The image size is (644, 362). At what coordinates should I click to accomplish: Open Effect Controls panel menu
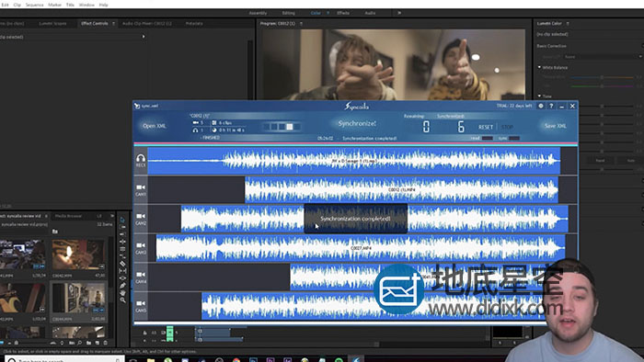pos(113,23)
